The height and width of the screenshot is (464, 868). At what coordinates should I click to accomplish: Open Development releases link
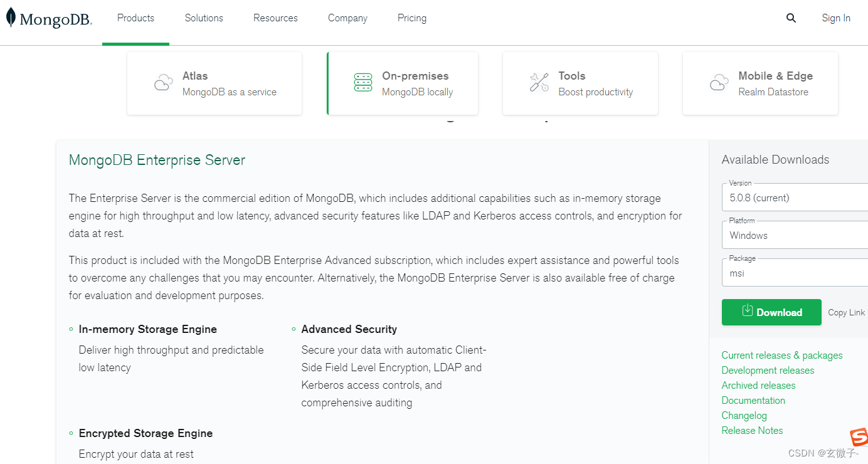(x=768, y=370)
